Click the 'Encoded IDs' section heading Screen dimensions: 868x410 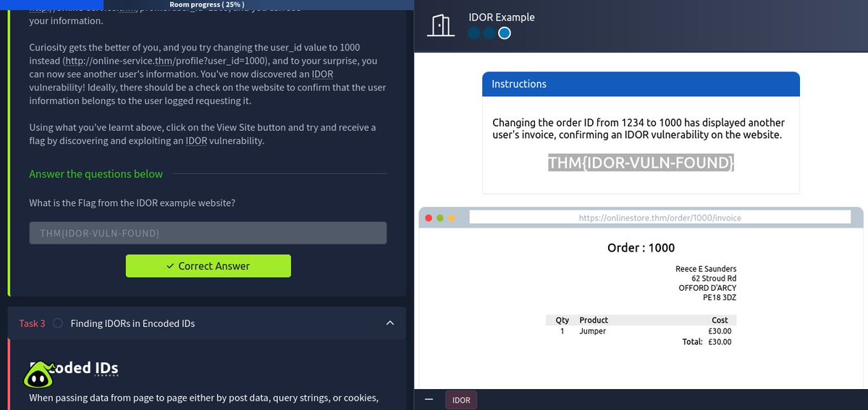coord(74,368)
